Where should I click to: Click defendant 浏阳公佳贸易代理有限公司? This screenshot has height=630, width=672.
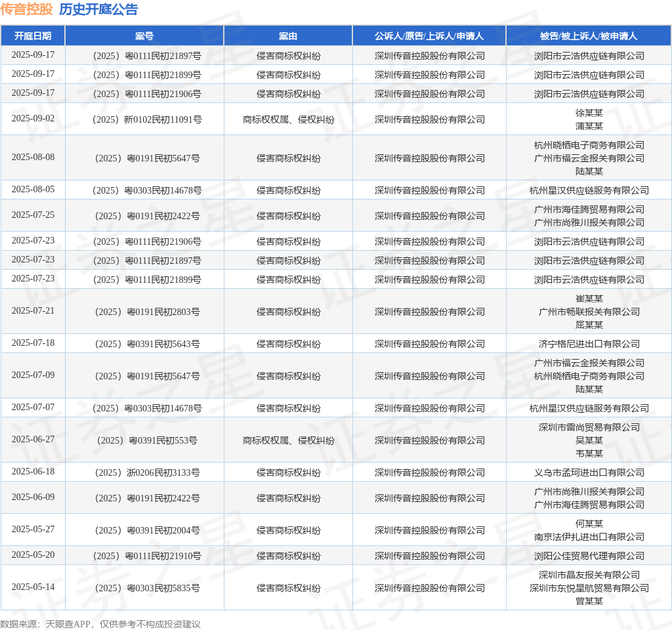(x=589, y=556)
